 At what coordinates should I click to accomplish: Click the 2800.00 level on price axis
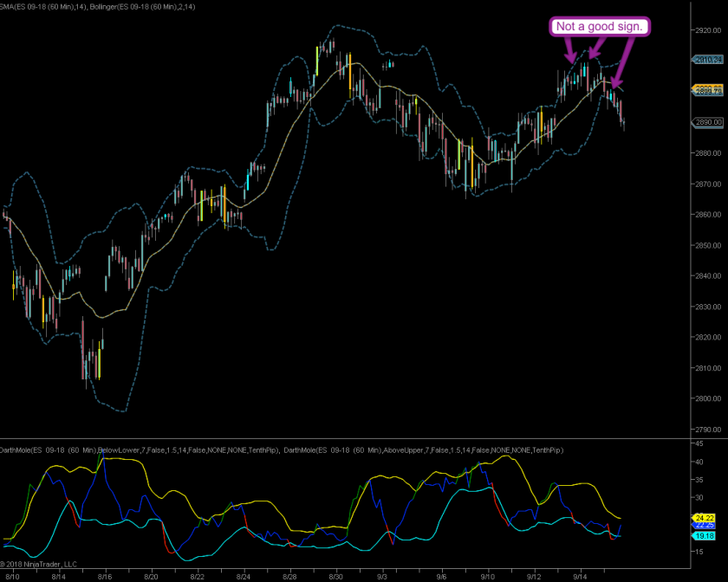coord(708,398)
